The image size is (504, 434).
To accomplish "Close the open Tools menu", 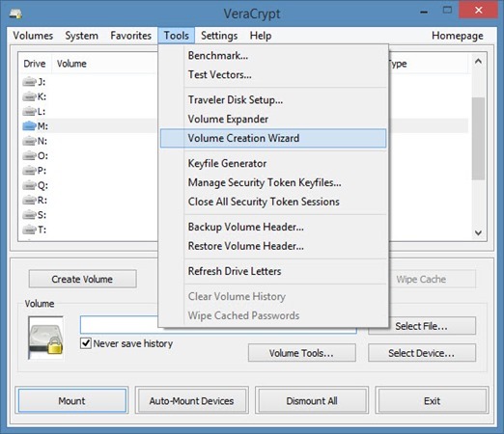I will [176, 36].
